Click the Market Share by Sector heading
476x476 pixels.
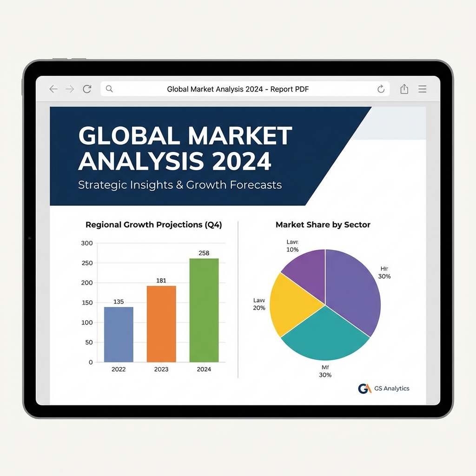[323, 225]
